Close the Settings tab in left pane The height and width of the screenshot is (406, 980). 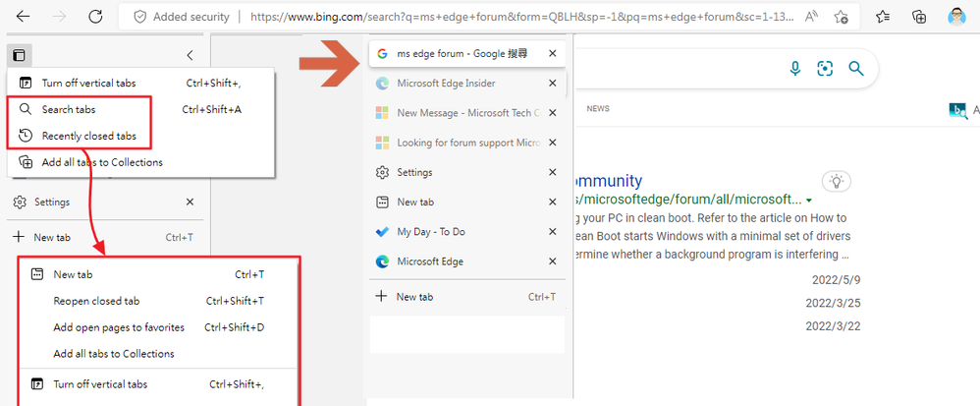[x=190, y=203]
